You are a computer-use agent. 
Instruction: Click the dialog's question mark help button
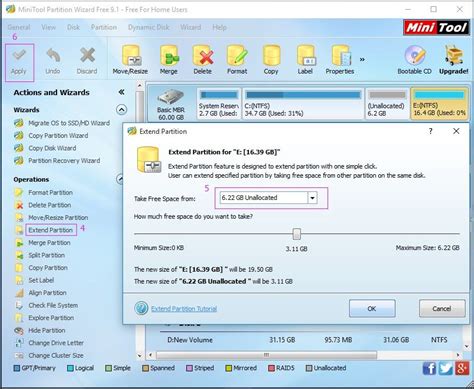point(431,131)
